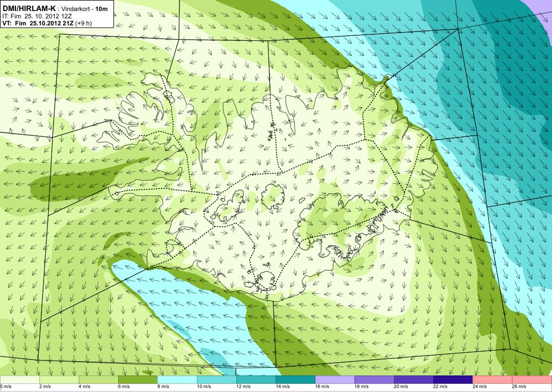
Task: Click the '16 m/s' legend label
Action: pyautogui.click(x=322, y=386)
